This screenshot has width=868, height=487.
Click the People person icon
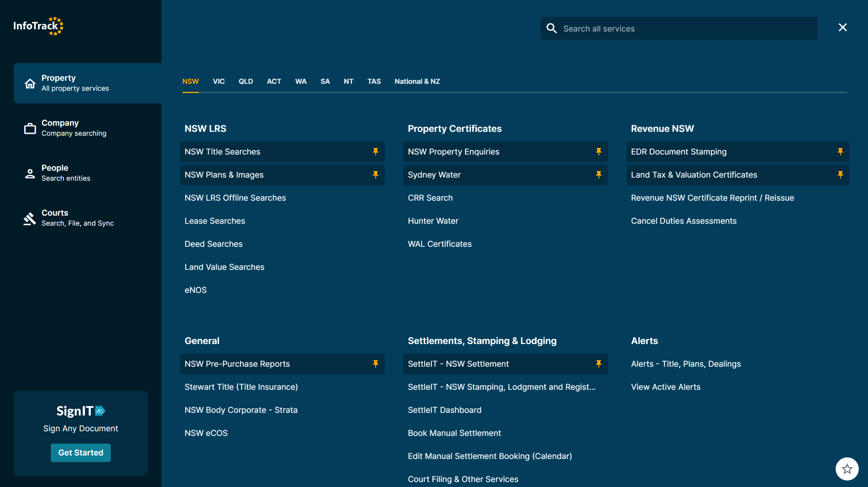pos(30,173)
